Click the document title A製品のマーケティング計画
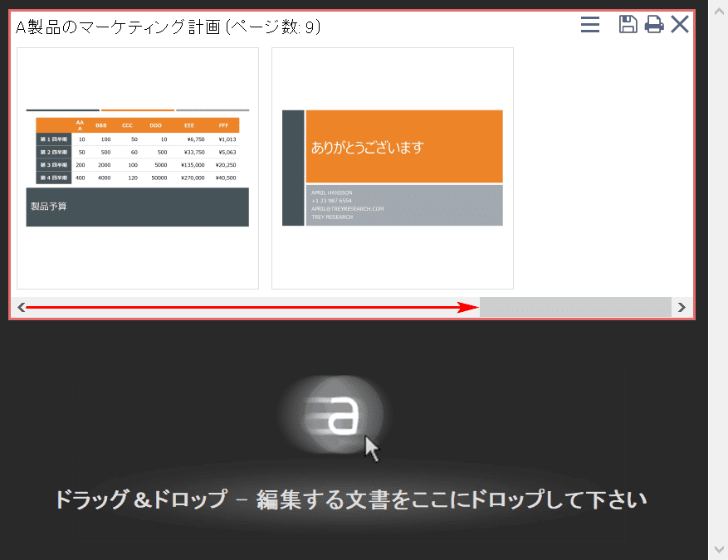Screen dimensions: 728x560 pyautogui.click(x=118, y=27)
